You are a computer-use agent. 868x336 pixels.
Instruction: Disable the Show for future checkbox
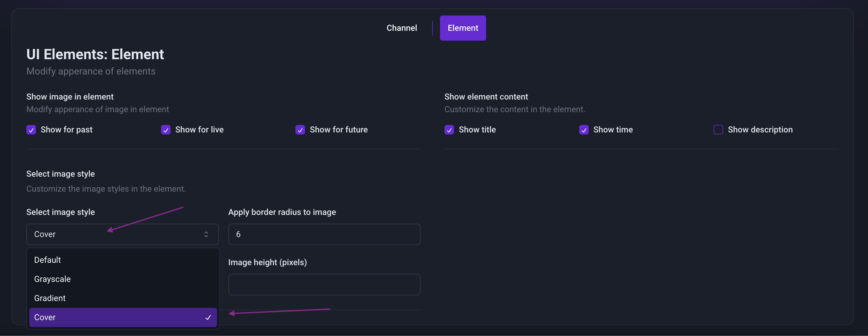[300, 130]
